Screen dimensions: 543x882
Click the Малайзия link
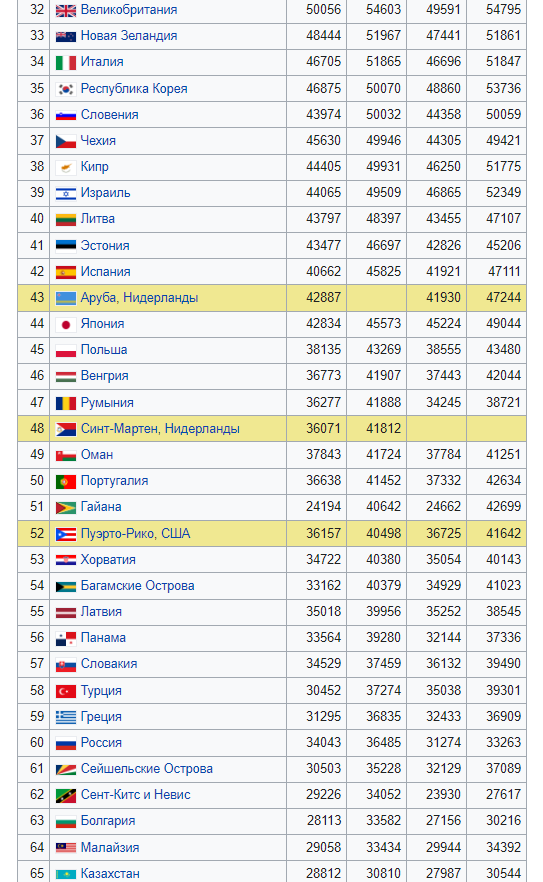click(110, 847)
